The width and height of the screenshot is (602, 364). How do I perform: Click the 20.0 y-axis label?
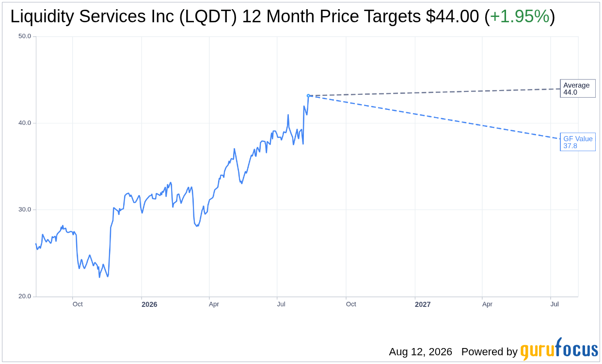point(25,296)
